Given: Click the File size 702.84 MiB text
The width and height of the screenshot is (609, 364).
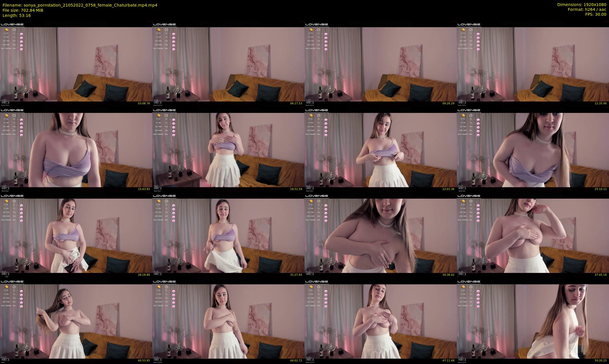Looking at the screenshot, I should 23,10.
